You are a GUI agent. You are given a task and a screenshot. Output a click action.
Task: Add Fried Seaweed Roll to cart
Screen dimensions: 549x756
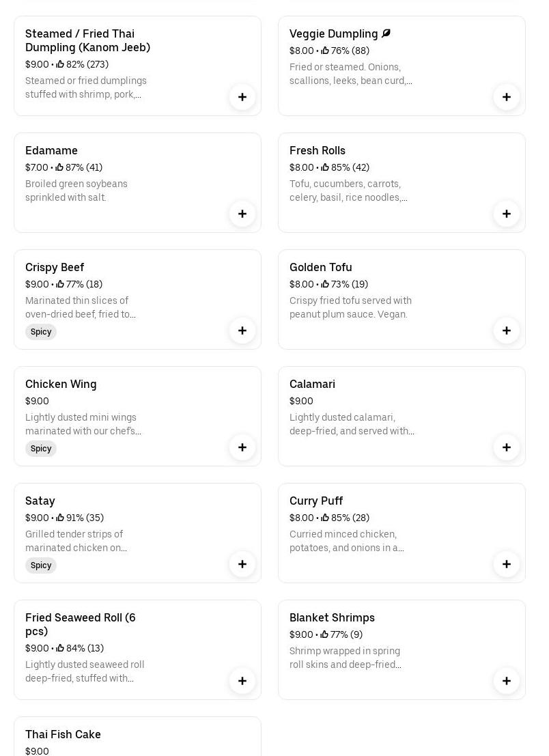click(242, 681)
